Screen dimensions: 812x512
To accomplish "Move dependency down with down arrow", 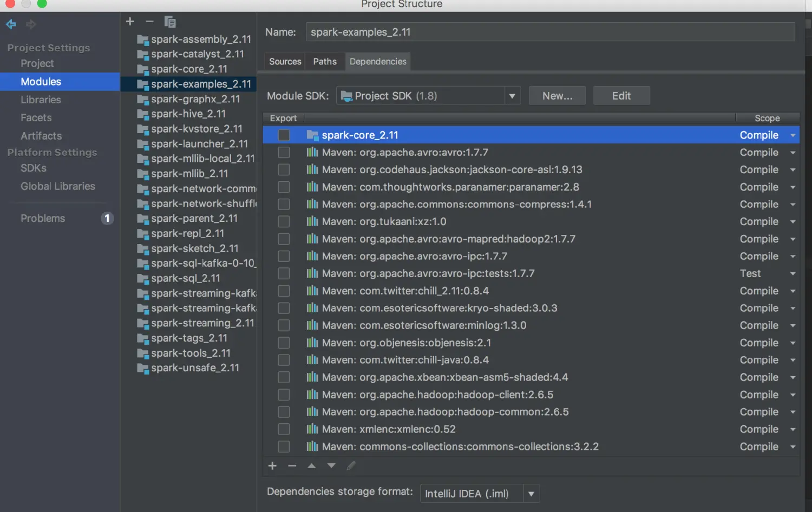I will [x=331, y=465].
